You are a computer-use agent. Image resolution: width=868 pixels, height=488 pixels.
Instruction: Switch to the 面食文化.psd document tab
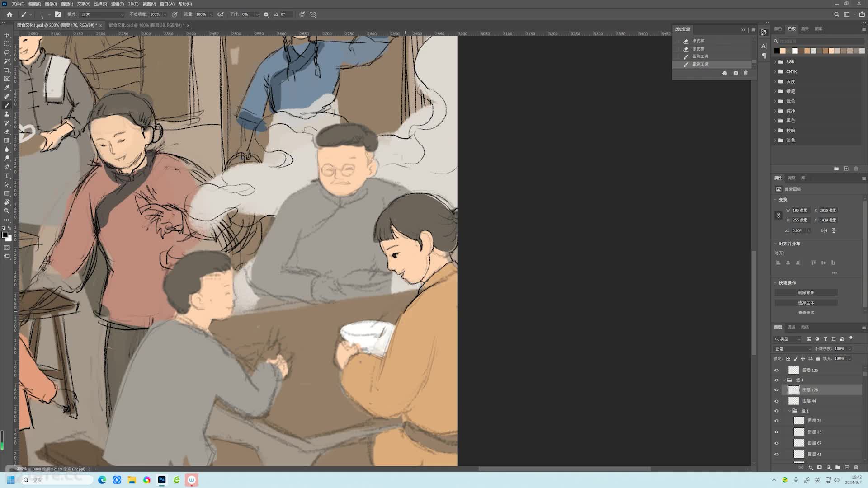coord(147,25)
